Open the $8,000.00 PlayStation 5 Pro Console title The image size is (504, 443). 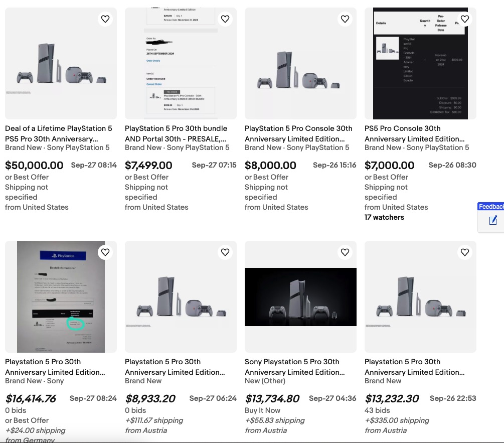298,133
